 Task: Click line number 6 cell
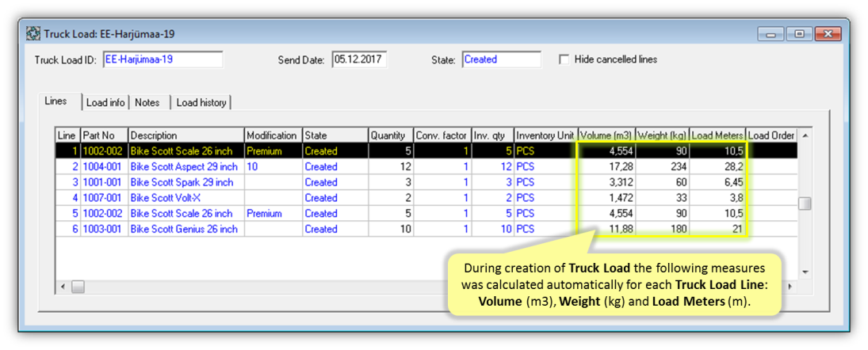(x=67, y=229)
